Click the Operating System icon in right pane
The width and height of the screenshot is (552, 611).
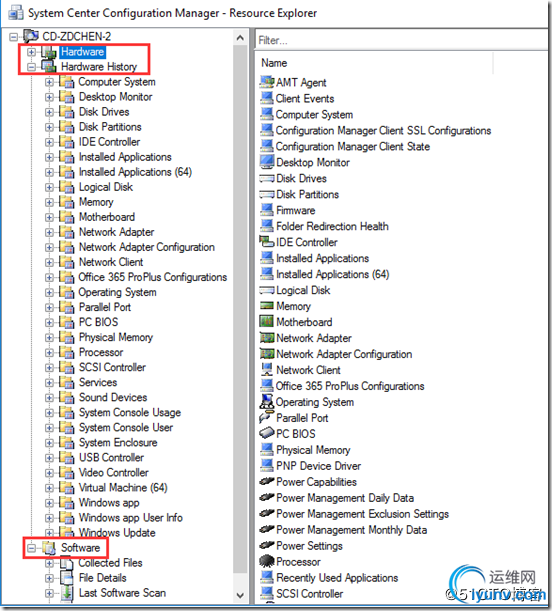(267, 402)
